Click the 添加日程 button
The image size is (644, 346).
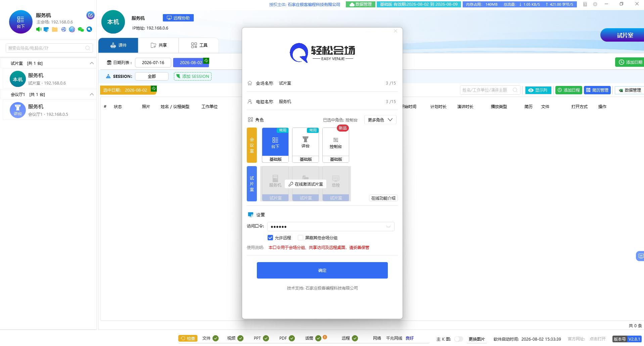[569, 90]
